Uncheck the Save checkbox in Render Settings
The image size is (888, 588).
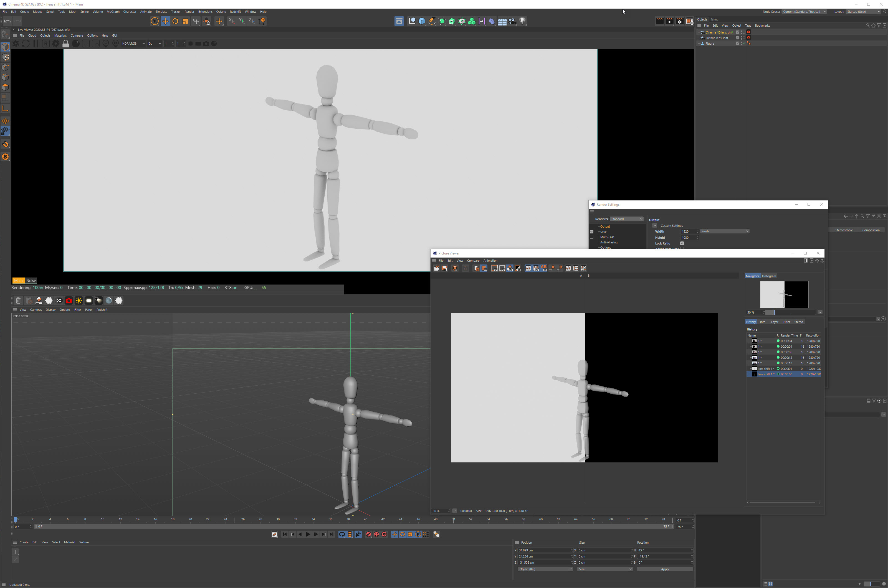click(x=592, y=232)
